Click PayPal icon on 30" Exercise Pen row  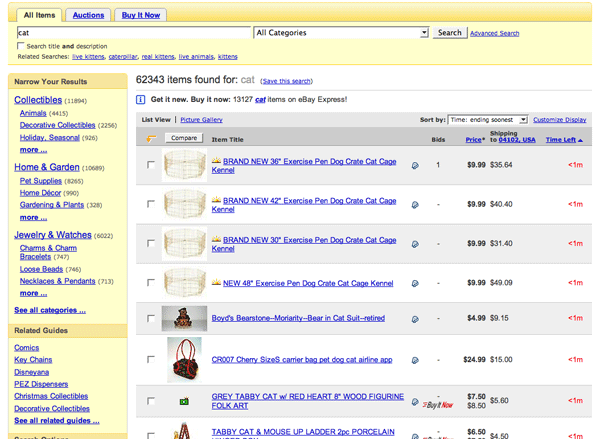[x=415, y=244]
